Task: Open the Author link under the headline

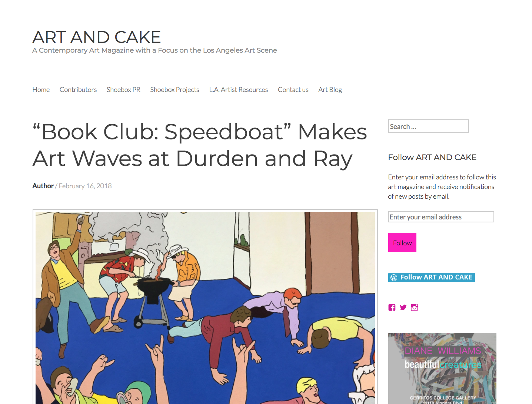Action: point(43,186)
